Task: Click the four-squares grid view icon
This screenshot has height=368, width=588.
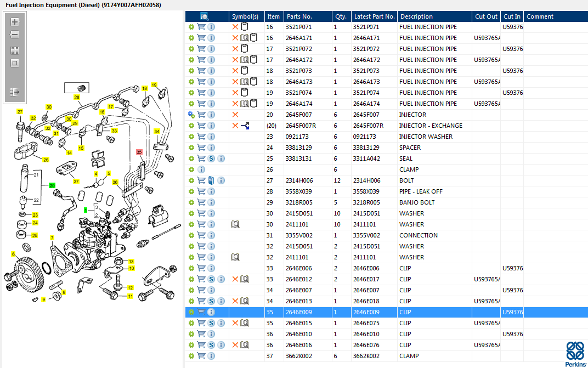Action: (x=15, y=50)
